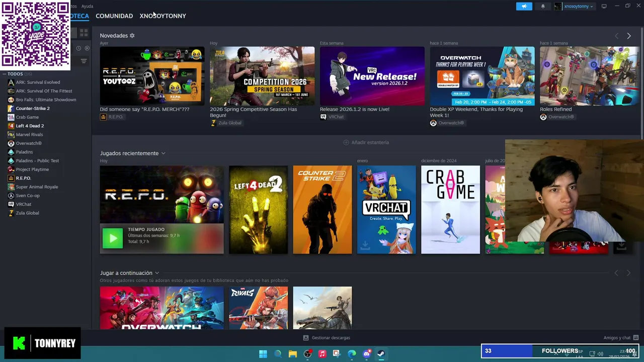644x362 pixels.
Task: Open the Windows Start menu
Action: 263,354
